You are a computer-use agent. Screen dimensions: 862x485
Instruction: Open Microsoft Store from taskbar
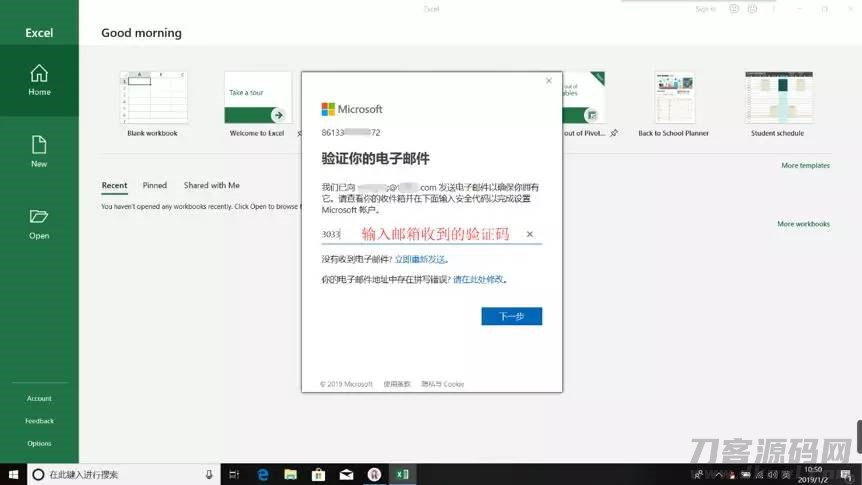(x=318, y=474)
